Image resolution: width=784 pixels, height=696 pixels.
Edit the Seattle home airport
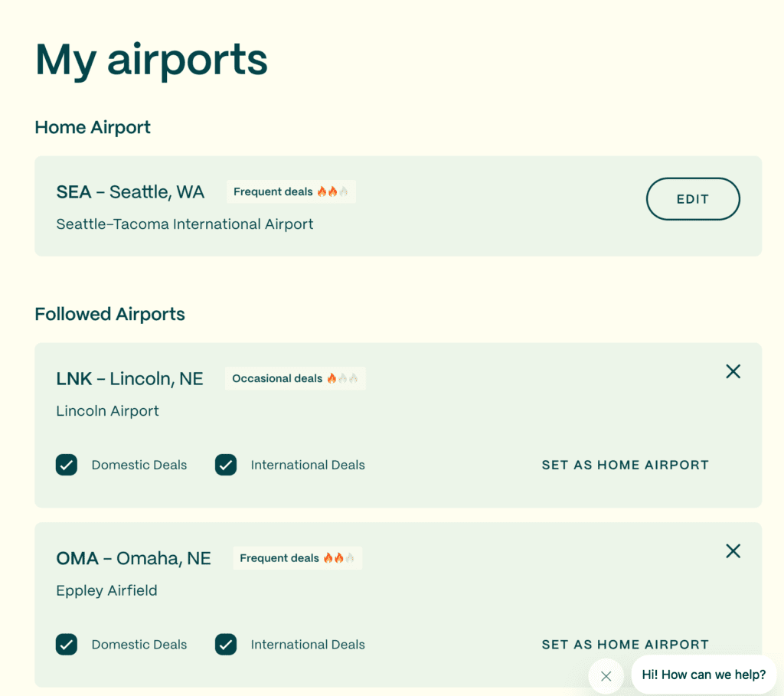693,199
